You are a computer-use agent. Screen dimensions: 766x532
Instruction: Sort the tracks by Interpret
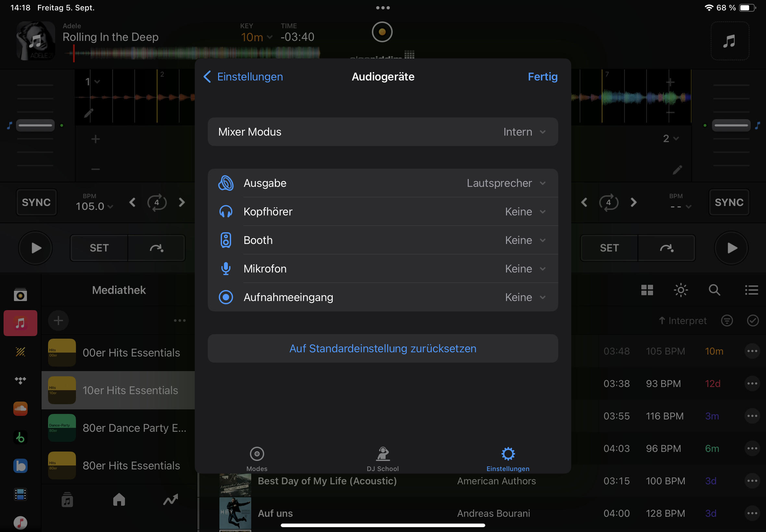682,320
